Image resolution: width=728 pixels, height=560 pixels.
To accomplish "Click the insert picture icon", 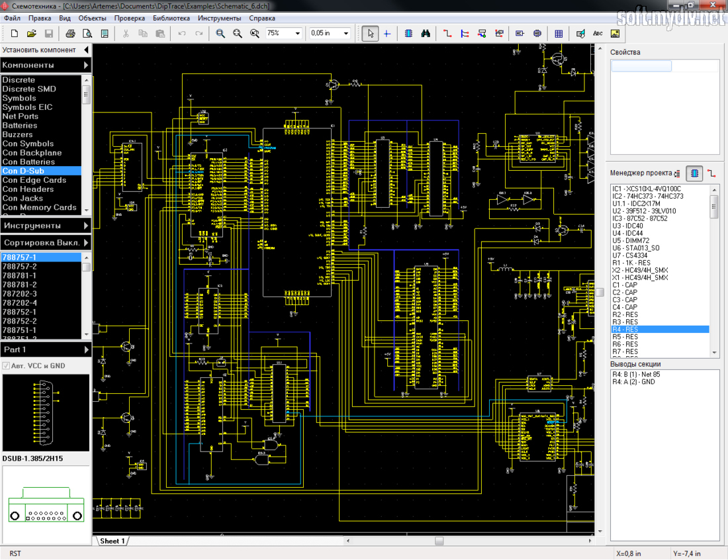I will pos(615,33).
